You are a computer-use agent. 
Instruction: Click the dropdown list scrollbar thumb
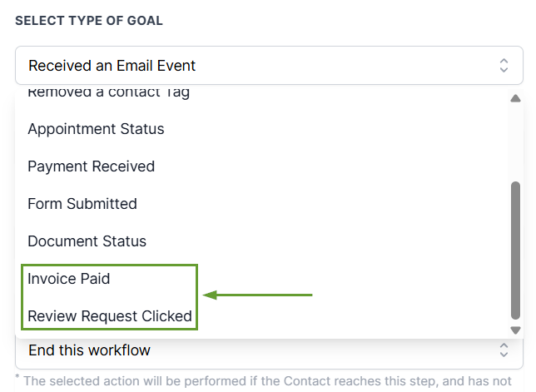coord(515,250)
